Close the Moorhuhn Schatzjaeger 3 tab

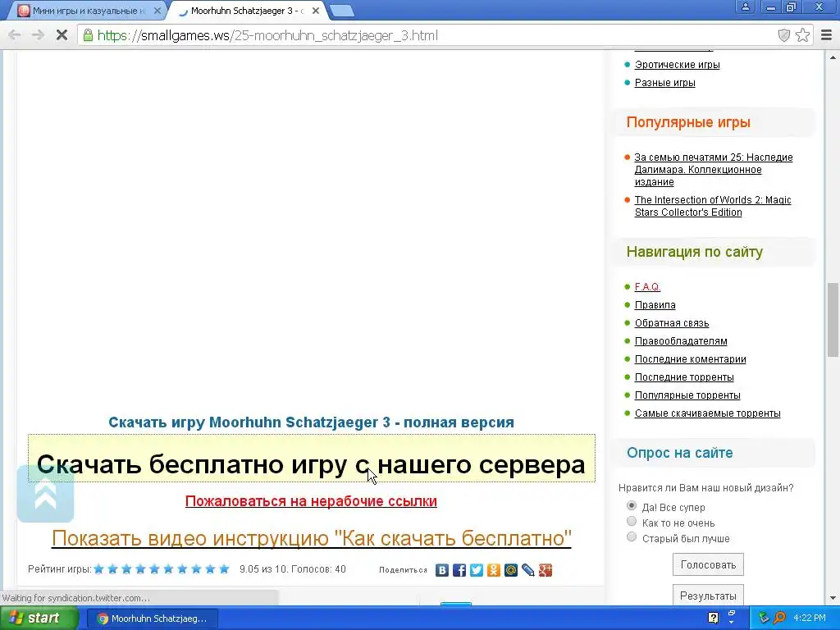316,10
